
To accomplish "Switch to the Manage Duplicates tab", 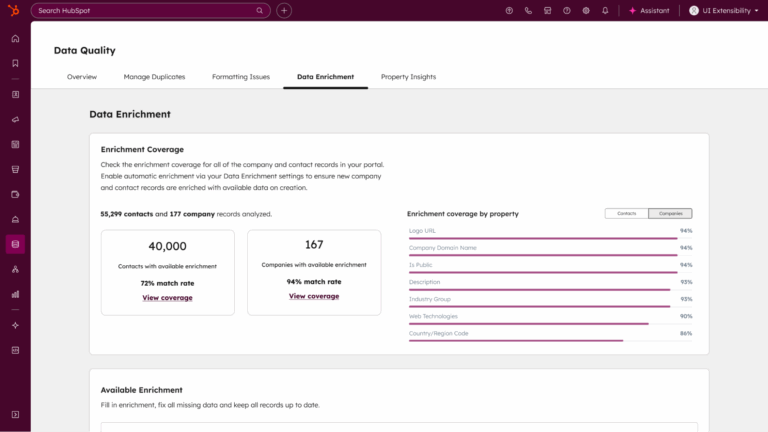I will click(154, 77).
